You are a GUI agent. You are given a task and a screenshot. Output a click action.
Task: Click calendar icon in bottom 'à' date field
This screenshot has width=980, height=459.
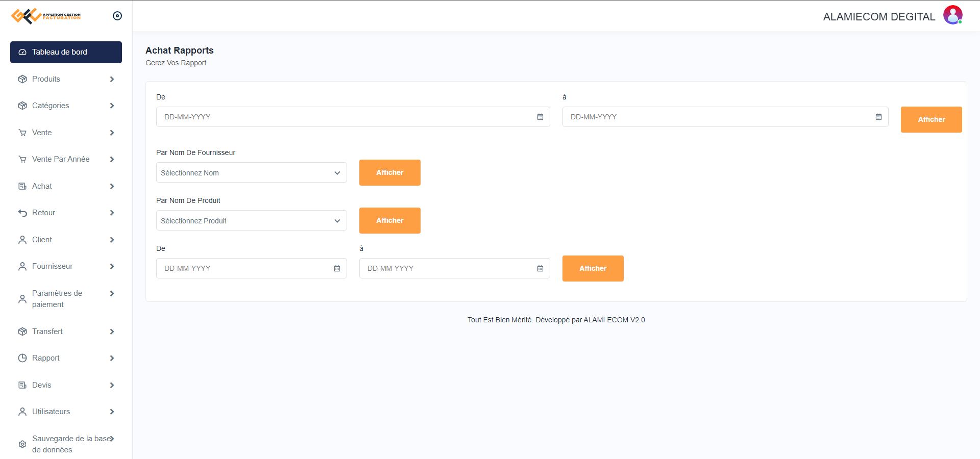click(x=540, y=268)
